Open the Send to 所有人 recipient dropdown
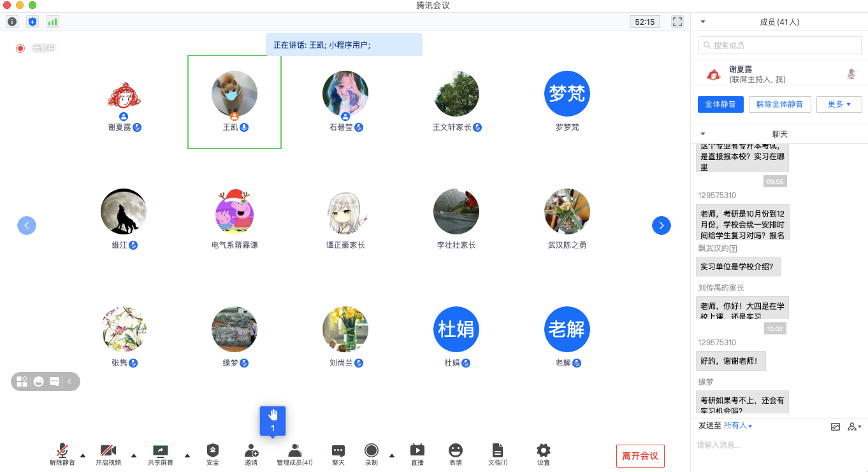Screen dimensions: 868x472 tap(738, 426)
